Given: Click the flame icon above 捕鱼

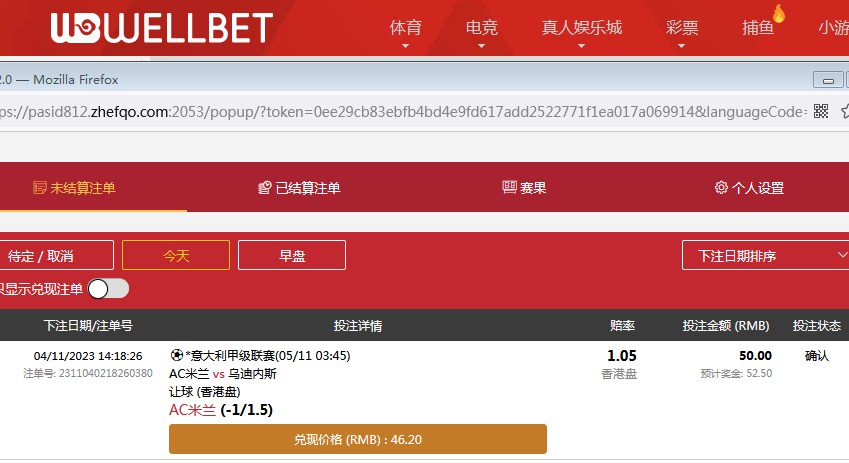Looking at the screenshot, I should (x=779, y=14).
